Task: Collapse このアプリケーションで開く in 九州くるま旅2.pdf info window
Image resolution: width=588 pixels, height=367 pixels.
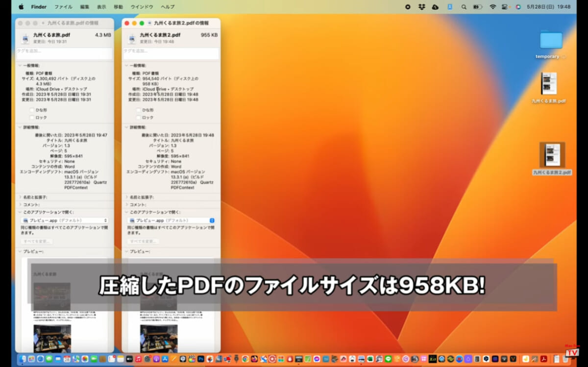Action: pos(126,212)
